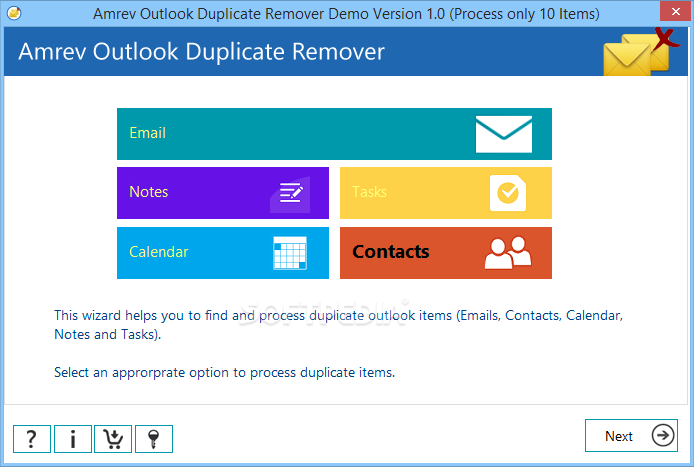Click the Next button
This screenshot has height=467, width=694.
coord(631,436)
